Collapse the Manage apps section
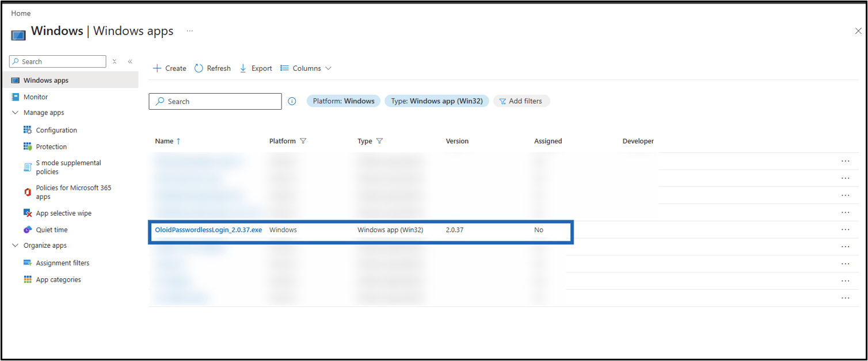This screenshot has height=361, width=868. [16, 113]
